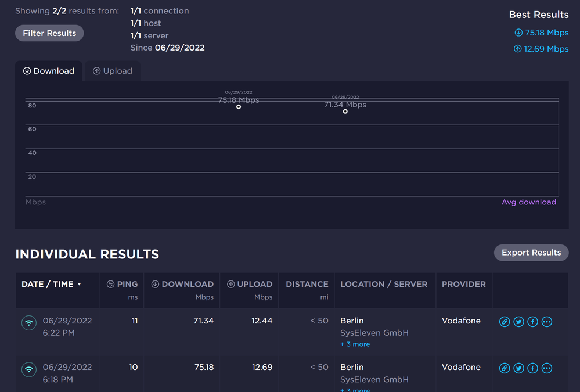The image size is (580, 392).
Task: Click the Avg download legend label
Action: coord(528,202)
